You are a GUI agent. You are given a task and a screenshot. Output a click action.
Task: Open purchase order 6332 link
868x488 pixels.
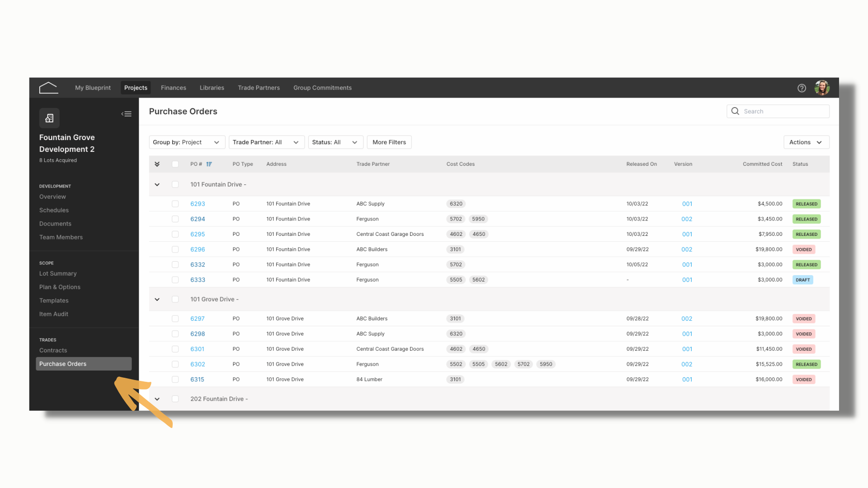(x=198, y=264)
